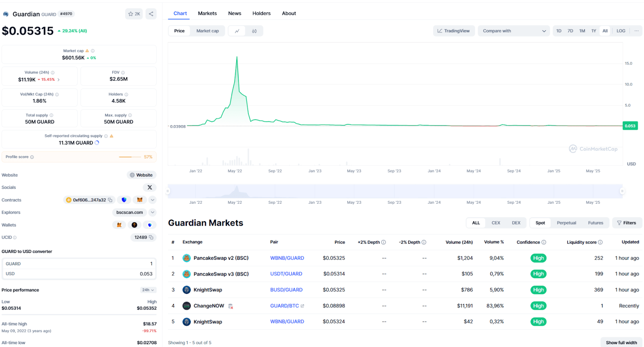The image size is (644, 347).
Task: Click the GUARD amount converter field
Action: 79,264
